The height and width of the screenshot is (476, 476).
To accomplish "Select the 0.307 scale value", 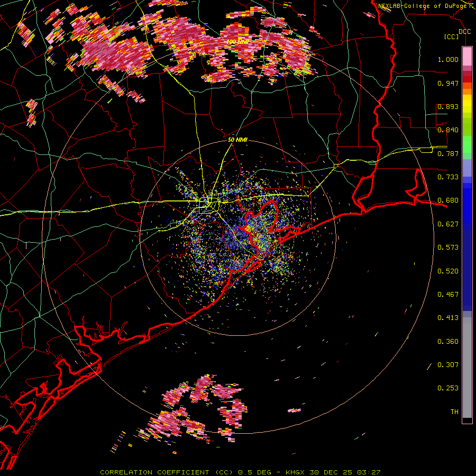I will (x=448, y=365).
